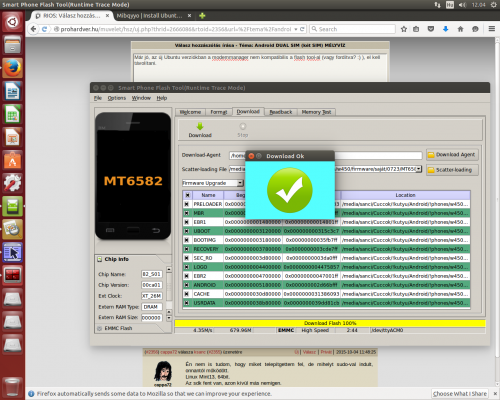Viewport: 500px width, 400px height.
Task: Open the Trash in launcher
Action: [13, 387]
